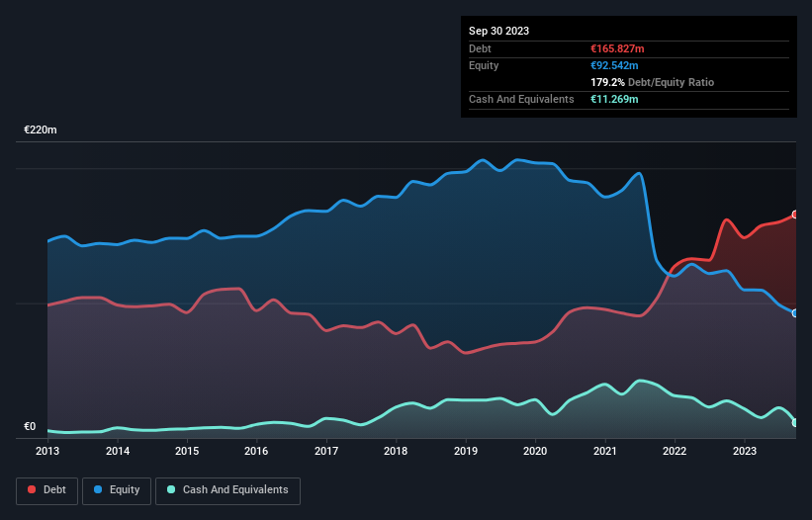The image size is (812, 520).
Task: Click the 2014 x-axis label
Action: coord(118,451)
